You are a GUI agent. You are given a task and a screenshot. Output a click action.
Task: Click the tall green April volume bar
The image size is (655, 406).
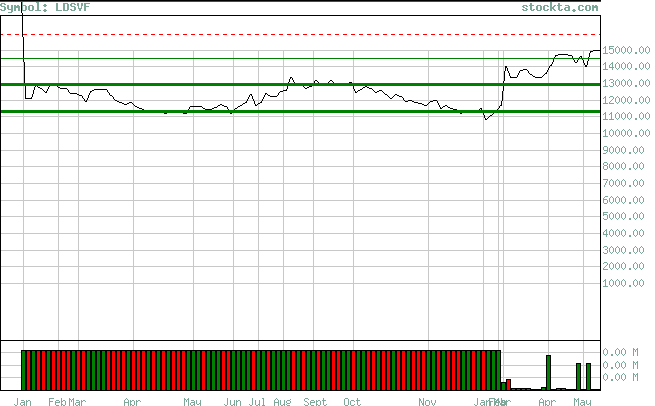[548, 373]
